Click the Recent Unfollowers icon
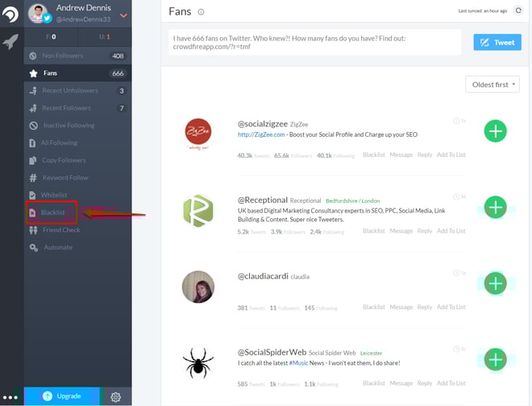The width and height of the screenshot is (532, 406). (33, 90)
